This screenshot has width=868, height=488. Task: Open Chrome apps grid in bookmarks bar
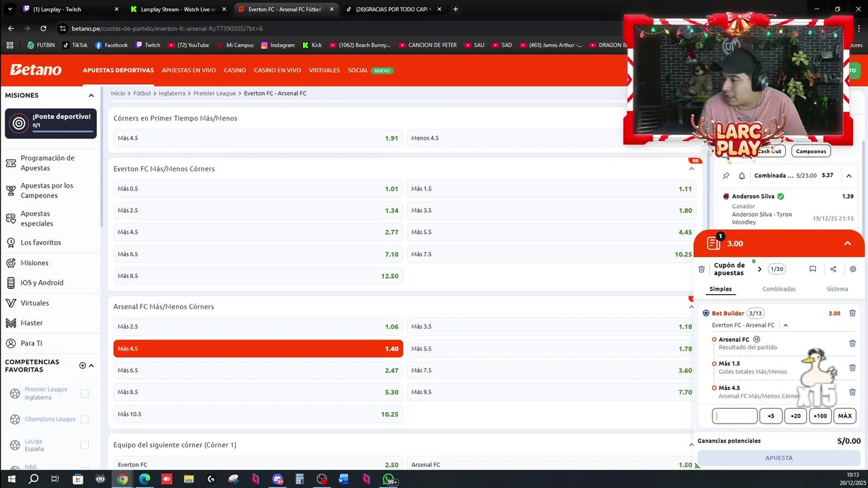(9, 45)
